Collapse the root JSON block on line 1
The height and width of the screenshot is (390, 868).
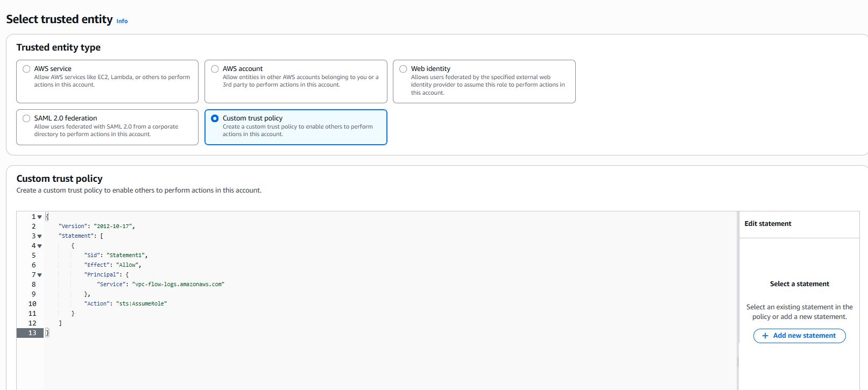(x=40, y=217)
